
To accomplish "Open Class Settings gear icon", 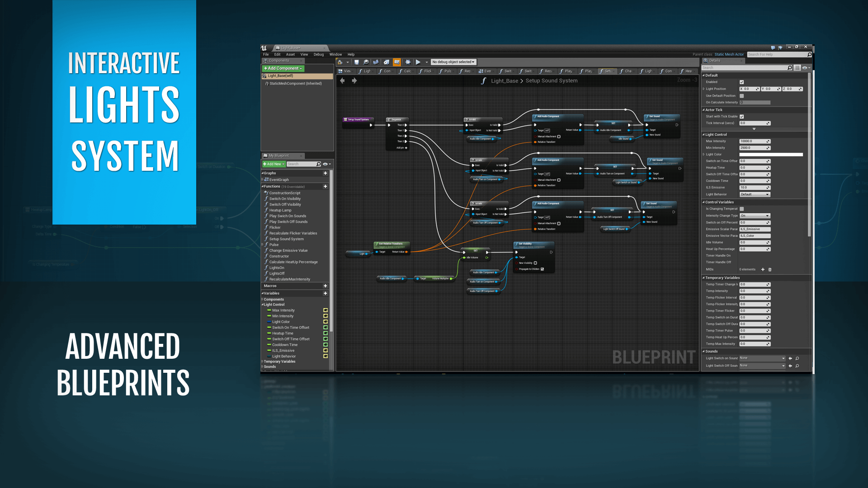I will tap(387, 62).
